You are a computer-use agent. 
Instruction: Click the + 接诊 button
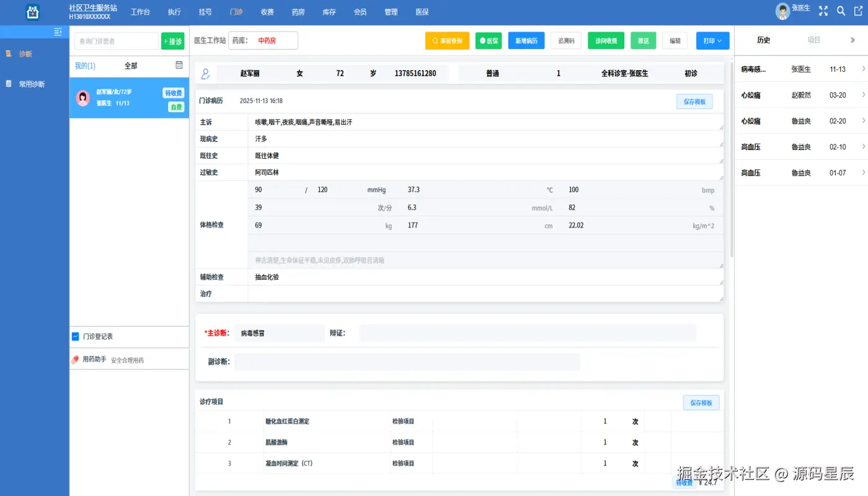click(173, 42)
